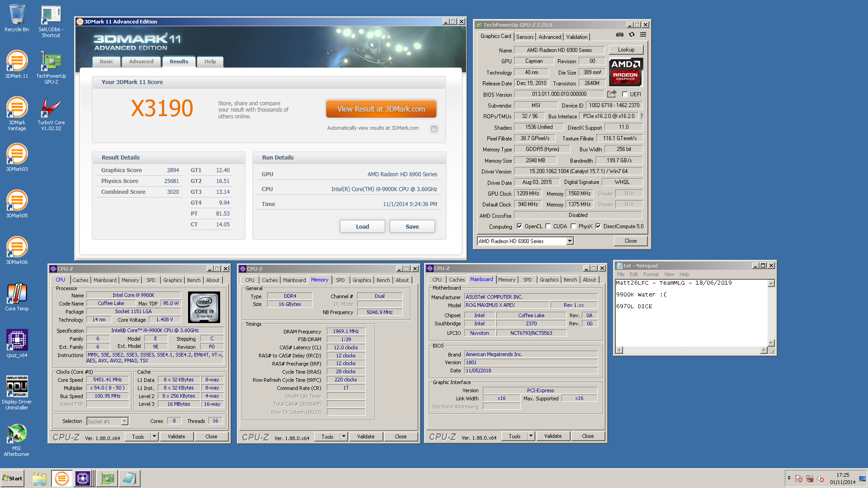Viewport: 868px width, 488px height.
Task: Open the Core Temp desktop icon
Action: (17, 297)
